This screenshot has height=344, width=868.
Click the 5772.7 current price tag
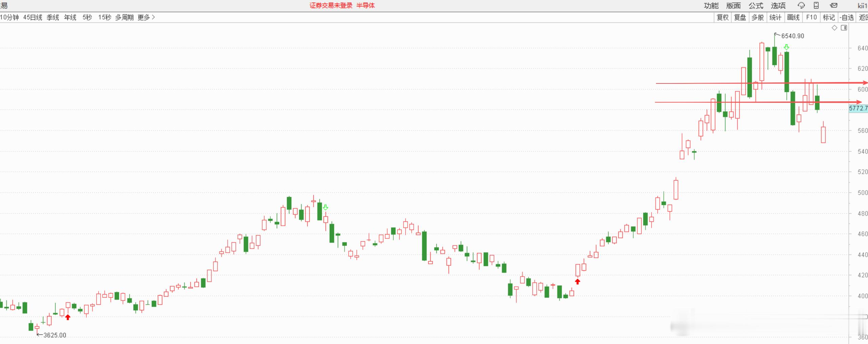[858, 108]
